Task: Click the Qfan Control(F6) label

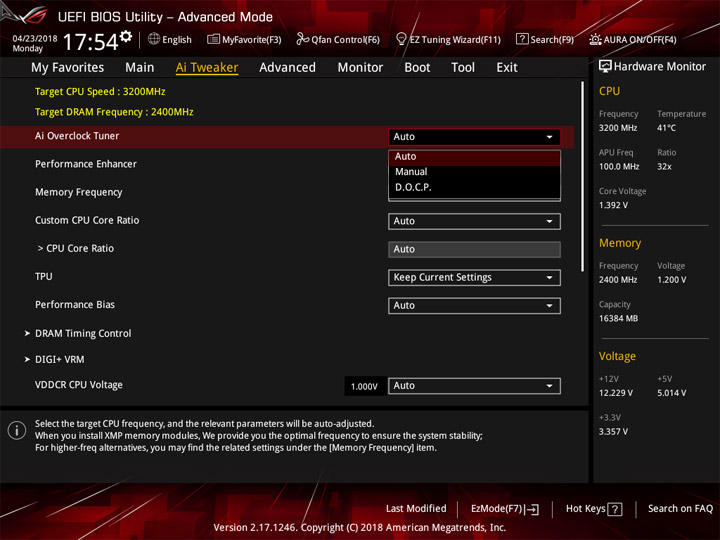Action: click(x=345, y=40)
